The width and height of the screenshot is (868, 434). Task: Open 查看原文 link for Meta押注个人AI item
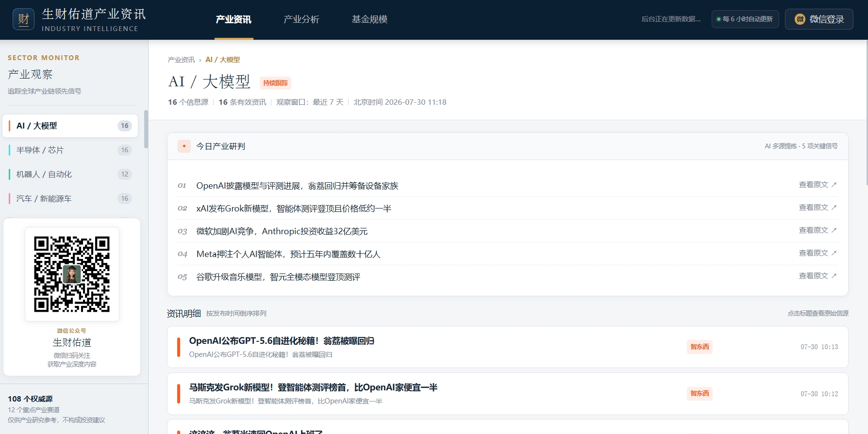(x=818, y=253)
